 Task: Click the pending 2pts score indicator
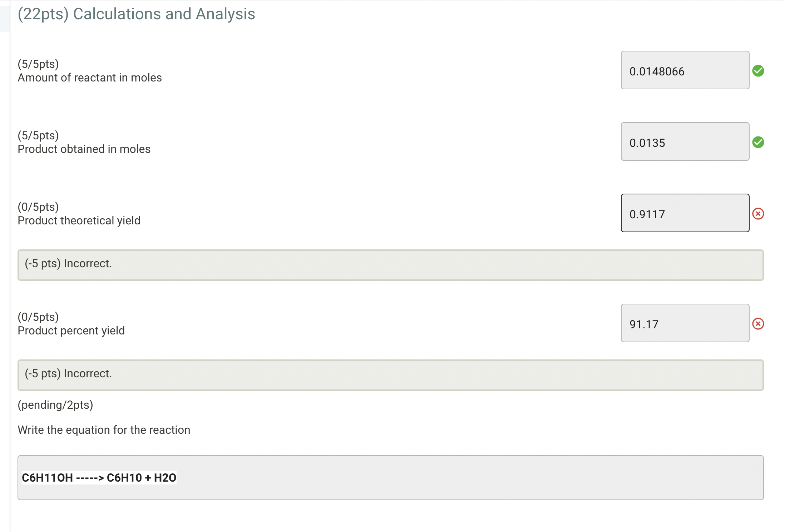tap(55, 405)
